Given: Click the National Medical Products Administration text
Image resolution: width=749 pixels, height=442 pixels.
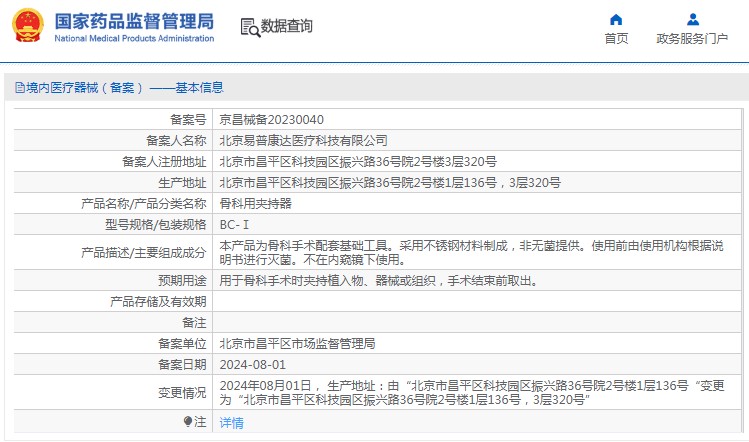Looking at the screenshot, I should (134, 38).
